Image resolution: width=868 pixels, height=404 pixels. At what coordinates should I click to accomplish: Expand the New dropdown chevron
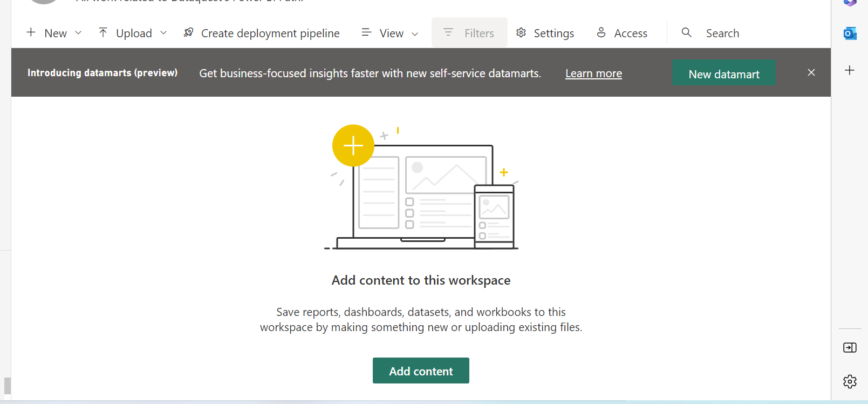78,33
